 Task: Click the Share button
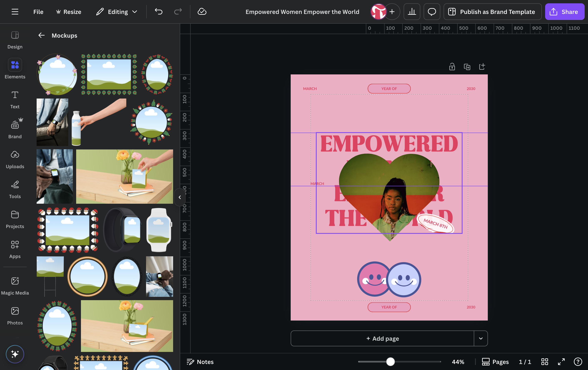564,12
